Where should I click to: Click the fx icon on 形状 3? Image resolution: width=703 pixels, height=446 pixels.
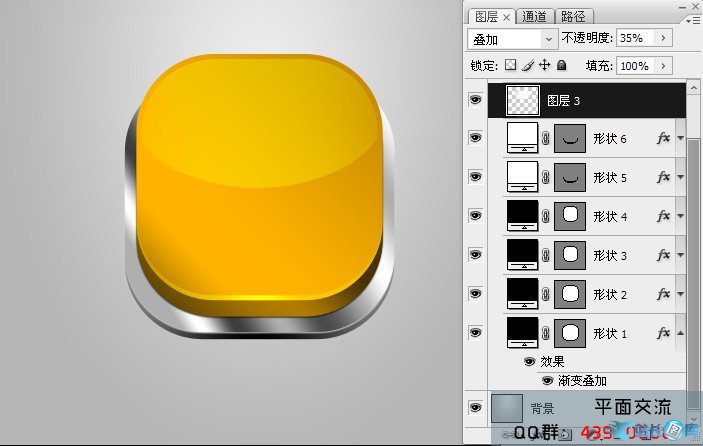(x=663, y=255)
